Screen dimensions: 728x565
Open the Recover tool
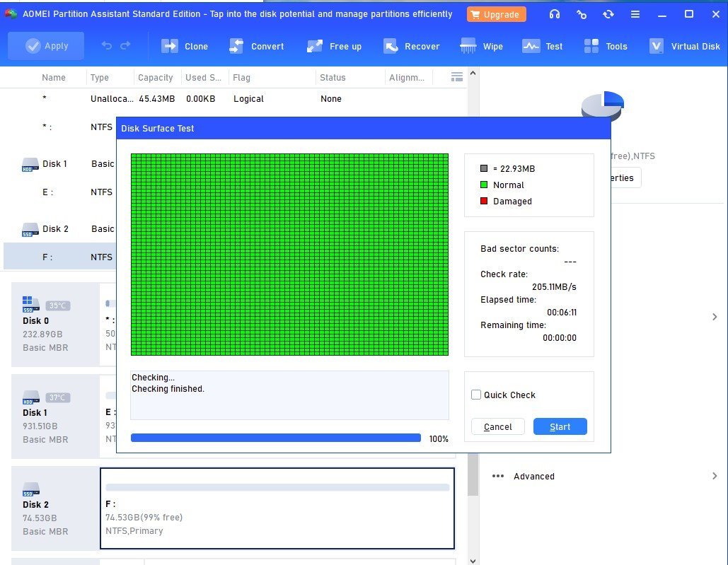coord(412,45)
